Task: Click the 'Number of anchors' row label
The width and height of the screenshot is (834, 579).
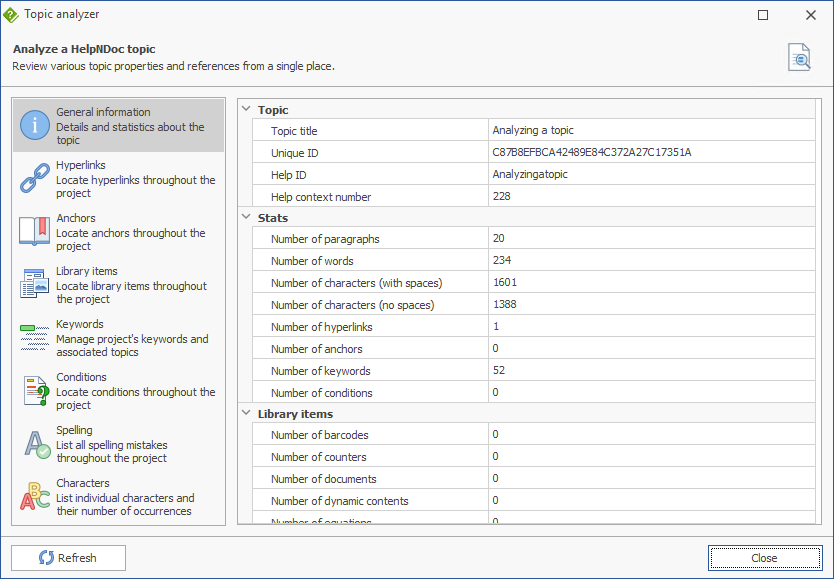Action: [316, 349]
